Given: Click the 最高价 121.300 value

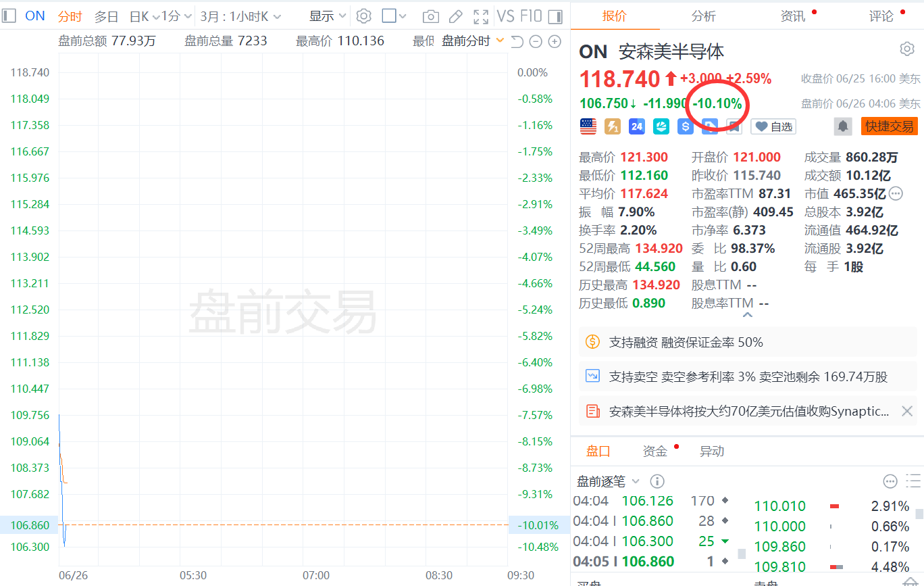Looking at the screenshot, I should click(644, 157).
